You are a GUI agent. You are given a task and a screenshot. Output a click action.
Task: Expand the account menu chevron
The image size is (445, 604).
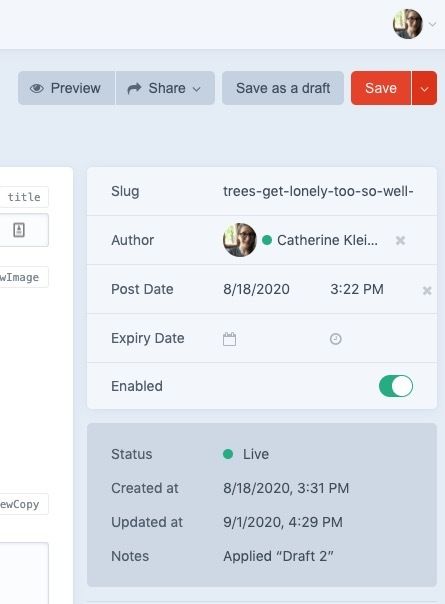click(x=432, y=24)
